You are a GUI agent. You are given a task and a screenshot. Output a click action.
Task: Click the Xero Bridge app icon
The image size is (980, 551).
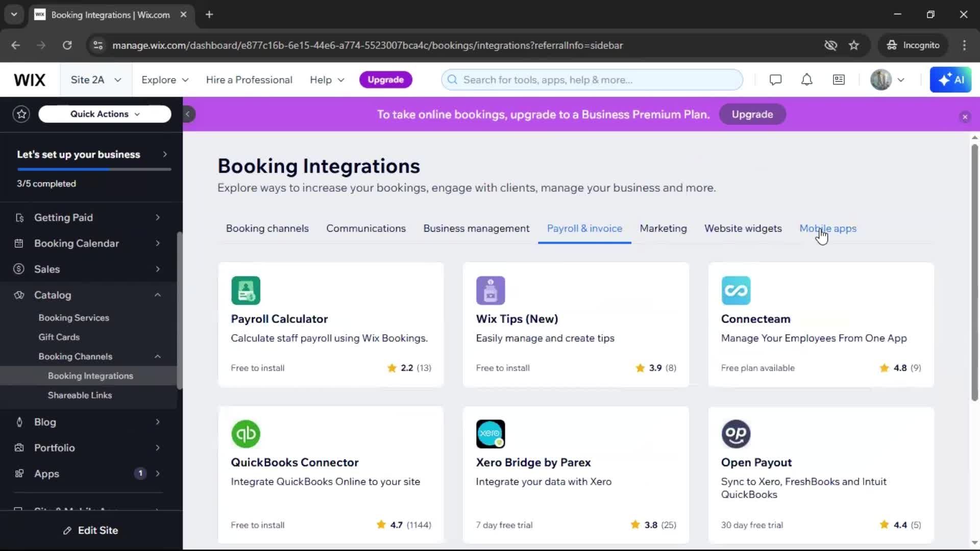coord(491,434)
